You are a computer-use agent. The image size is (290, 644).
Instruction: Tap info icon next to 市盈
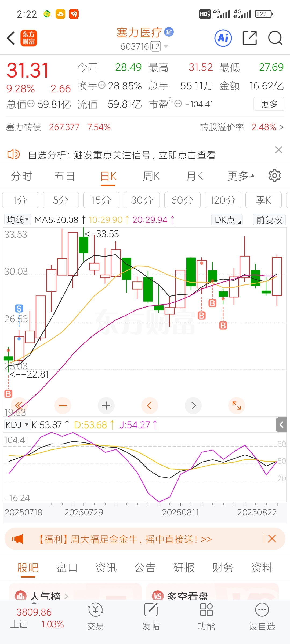pyautogui.click(x=178, y=104)
